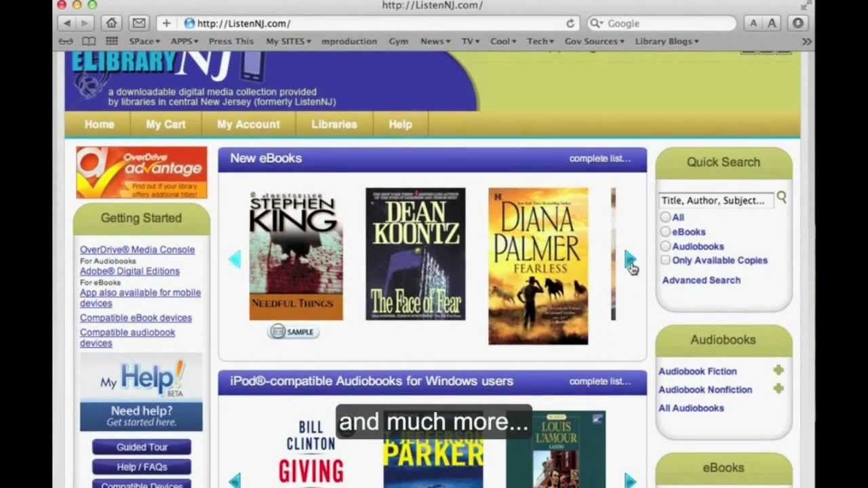Open the News bookmarks dropdown
868x488 pixels.
[x=435, y=41]
